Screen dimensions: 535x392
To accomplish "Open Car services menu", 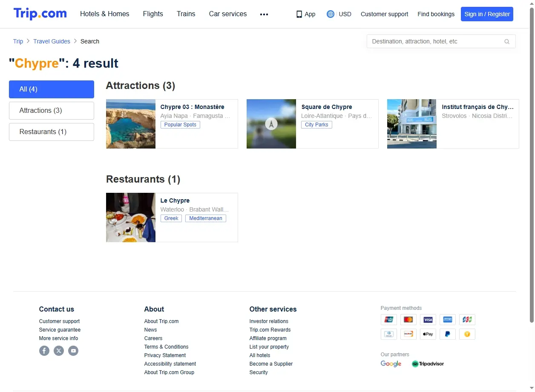I will (228, 14).
